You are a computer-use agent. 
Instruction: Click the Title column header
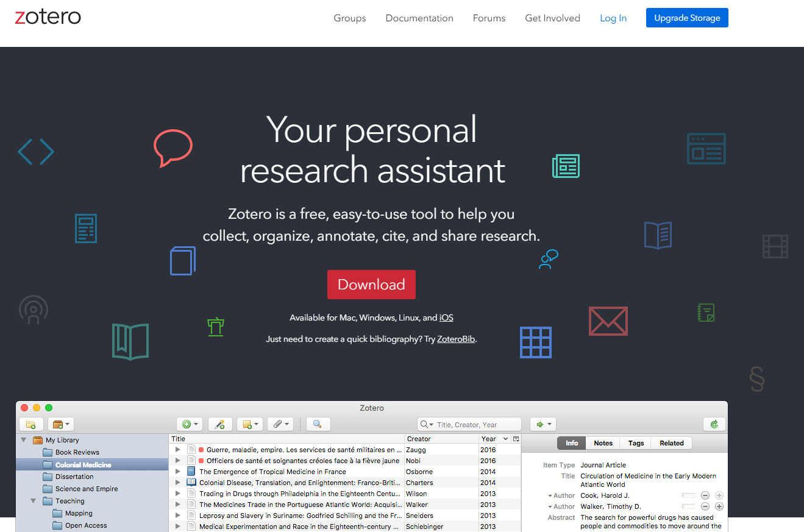pos(286,439)
